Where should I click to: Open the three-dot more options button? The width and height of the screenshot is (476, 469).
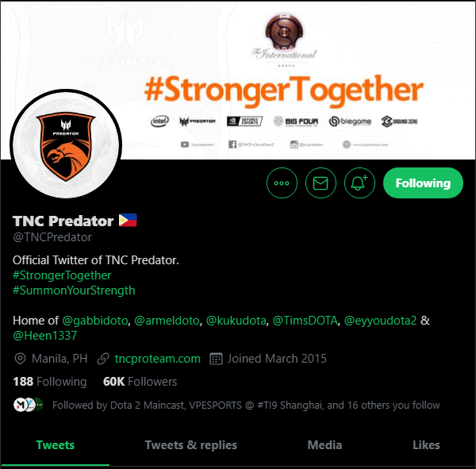point(282,183)
